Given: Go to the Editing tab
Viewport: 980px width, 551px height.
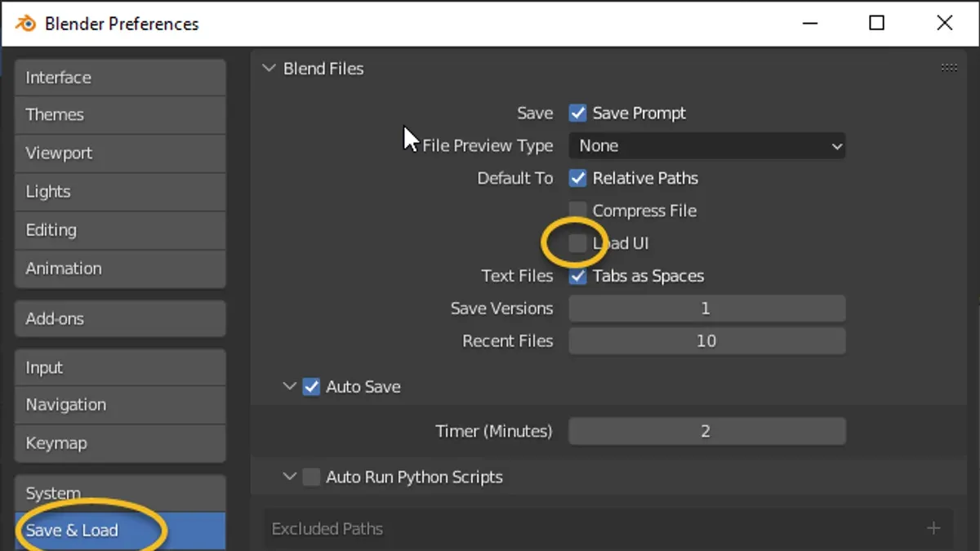Looking at the screenshot, I should coord(120,230).
